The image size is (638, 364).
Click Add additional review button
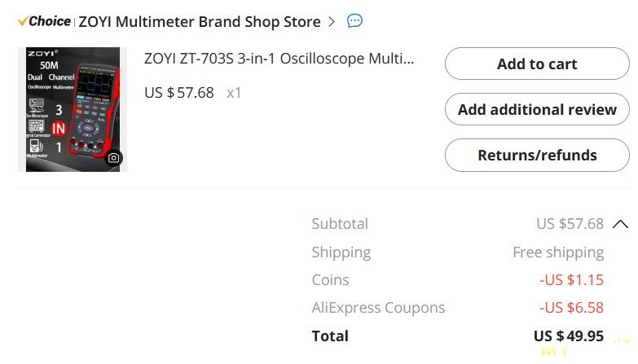point(537,109)
